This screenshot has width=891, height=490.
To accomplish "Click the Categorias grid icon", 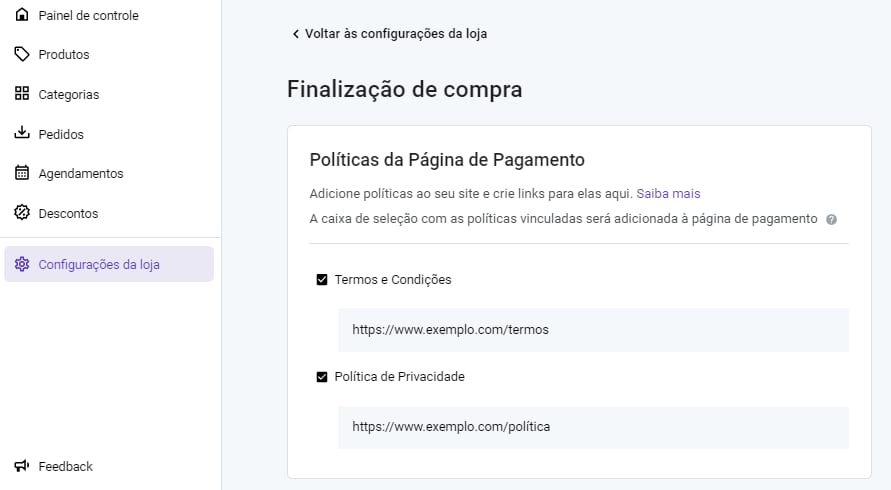I will pos(22,94).
